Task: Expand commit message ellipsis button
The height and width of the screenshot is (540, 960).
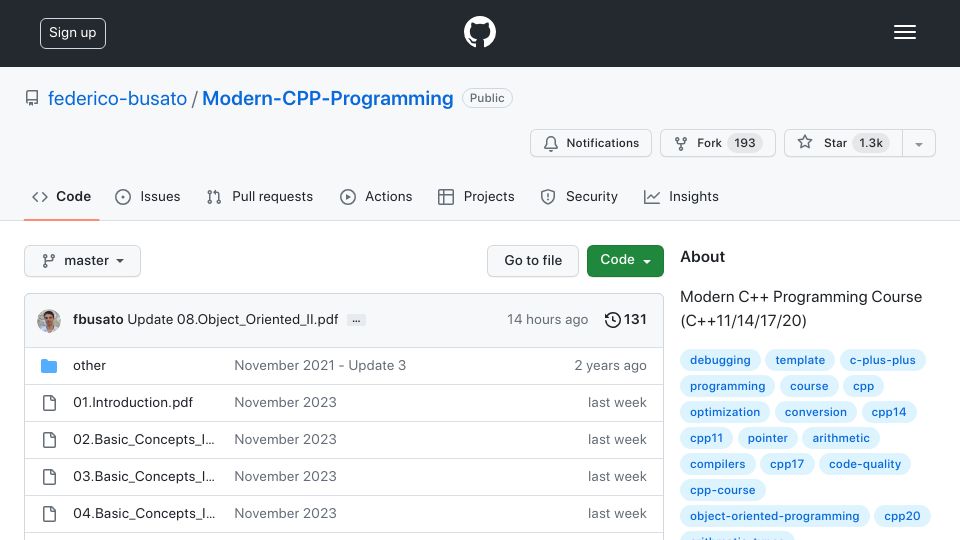Action: pyautogui.click(x=356, y=320)
